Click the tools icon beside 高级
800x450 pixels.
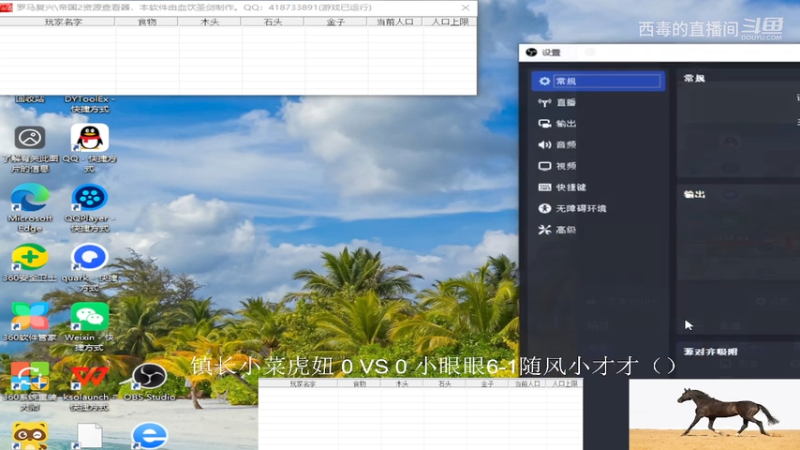tap(544, 230)
